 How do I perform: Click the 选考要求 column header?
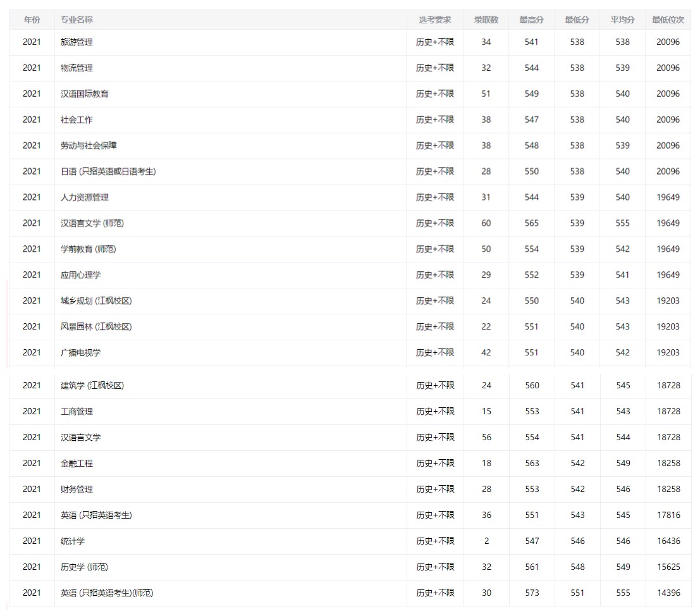tap(434, 20)
